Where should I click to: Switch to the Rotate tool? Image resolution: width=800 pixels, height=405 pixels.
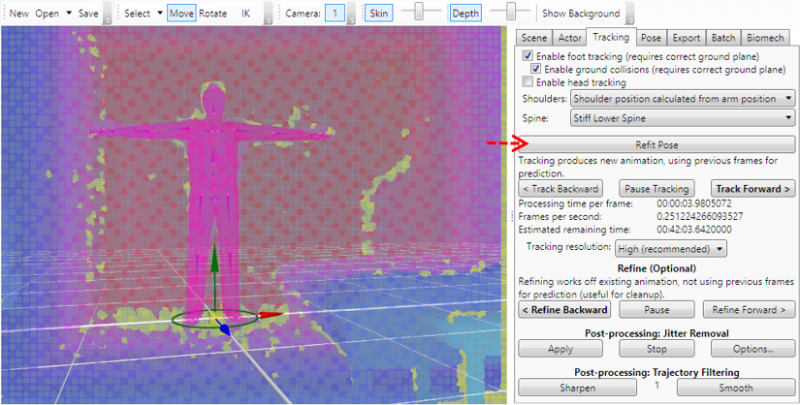[213, 13]
